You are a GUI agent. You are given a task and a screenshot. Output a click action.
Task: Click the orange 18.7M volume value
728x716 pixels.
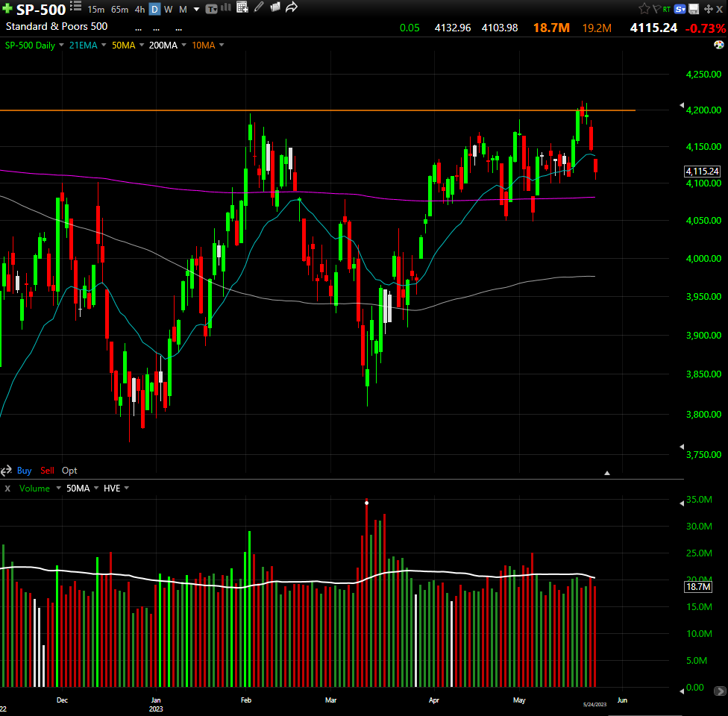click(551, 28)
